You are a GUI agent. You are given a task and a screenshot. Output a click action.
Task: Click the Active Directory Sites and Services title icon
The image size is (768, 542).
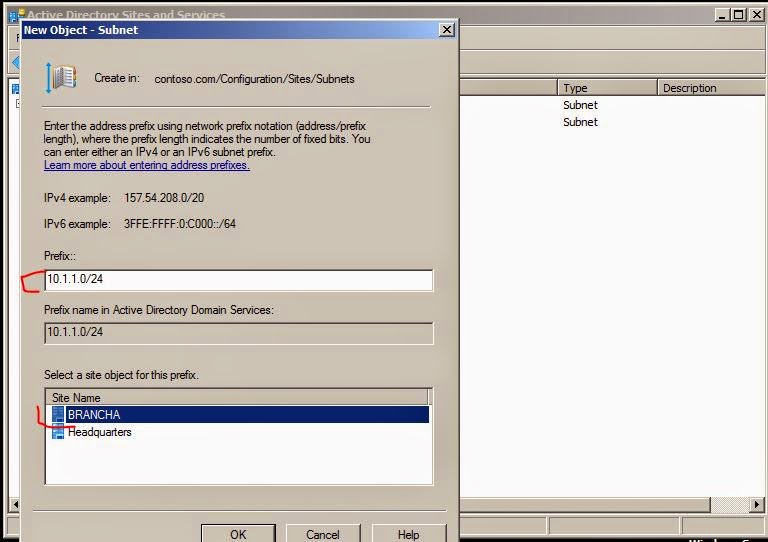18,15
